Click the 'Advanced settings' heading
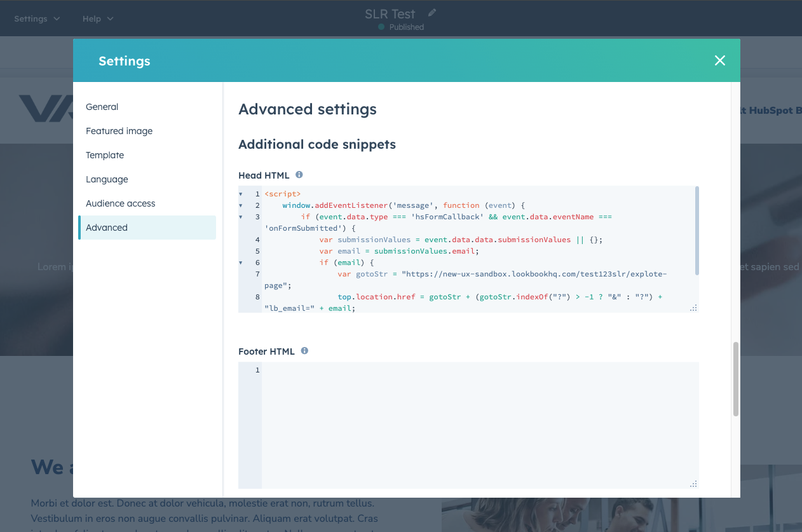This screenshot has height=532, width=802. coord(308,109)
